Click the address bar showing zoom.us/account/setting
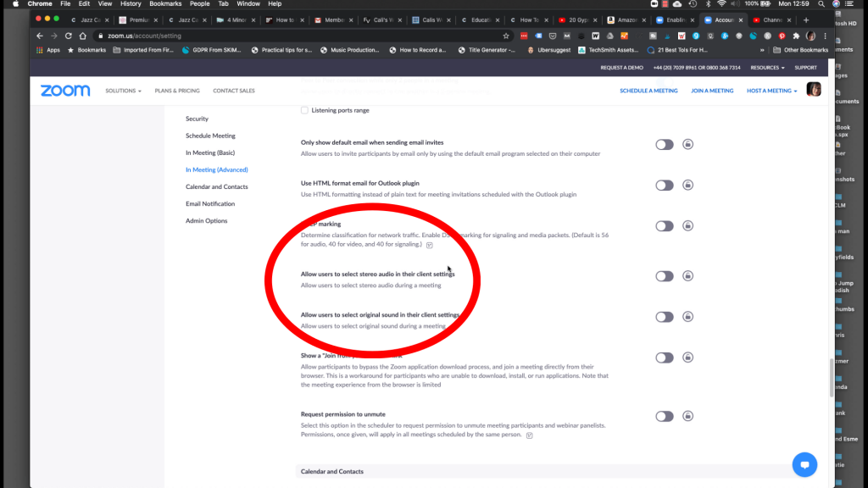This screenshot has height=488, width=868. click(x=297, y=36)
